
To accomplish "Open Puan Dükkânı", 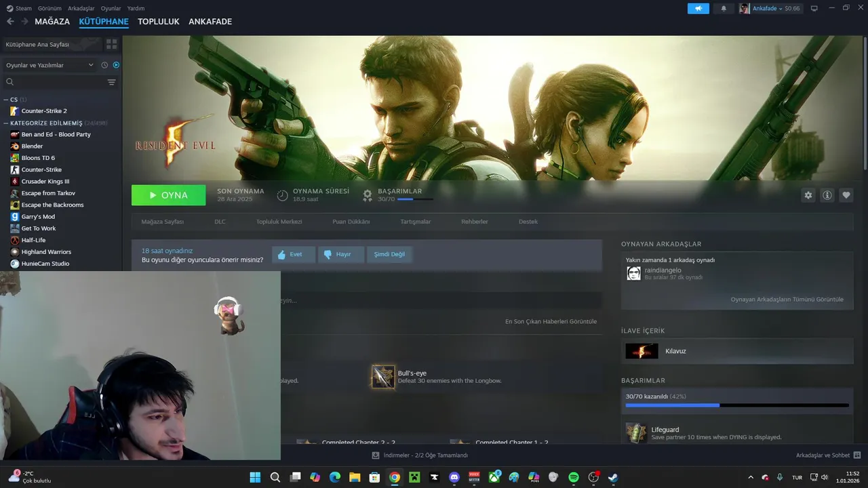I will [x=351, y=222].
